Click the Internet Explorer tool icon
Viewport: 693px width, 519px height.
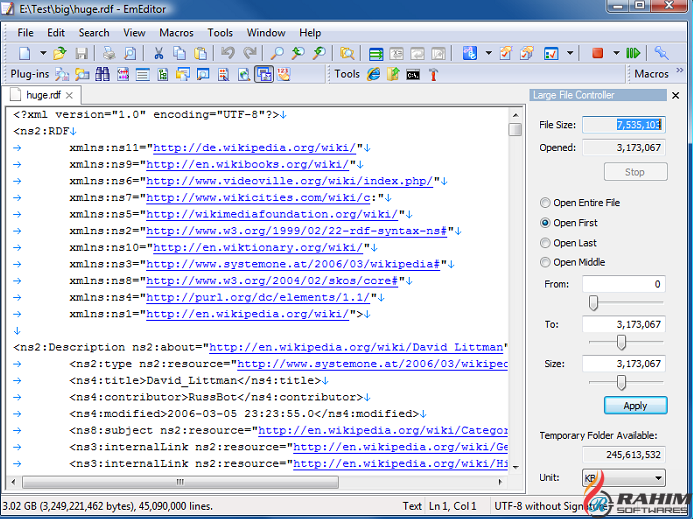[x=373, y=74]
